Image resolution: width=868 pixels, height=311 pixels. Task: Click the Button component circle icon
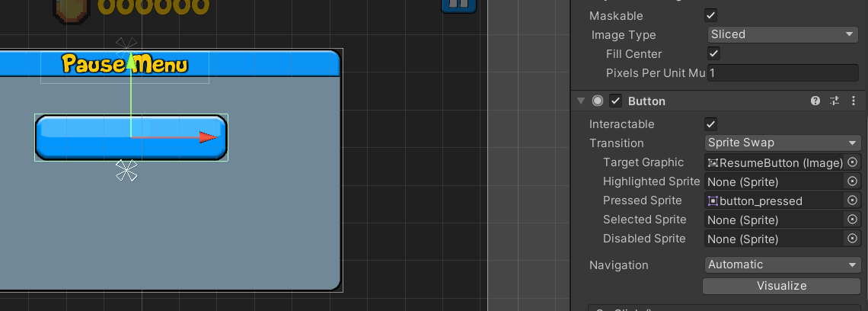(597, 101)
